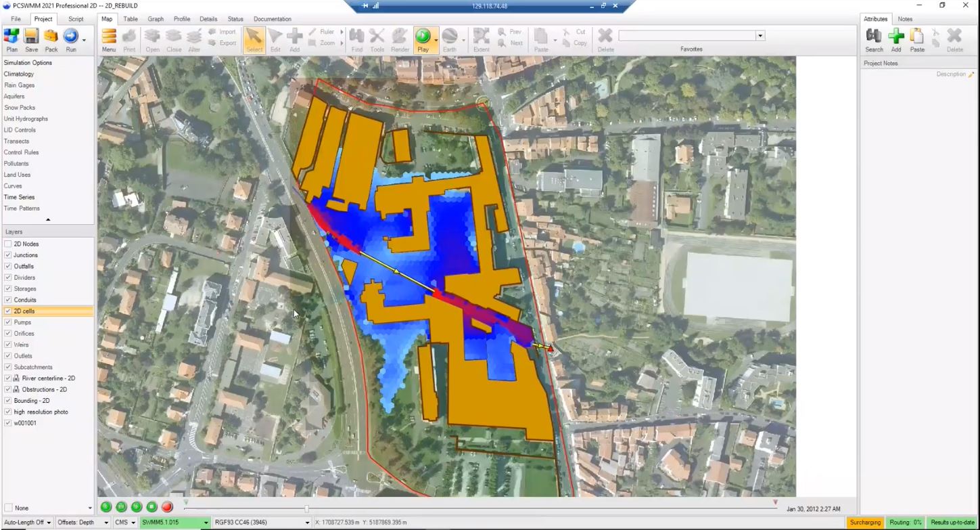Open the Simulation Options panel
The height and width of the screenshot is (530, 980).
click(x=28, y=62)
